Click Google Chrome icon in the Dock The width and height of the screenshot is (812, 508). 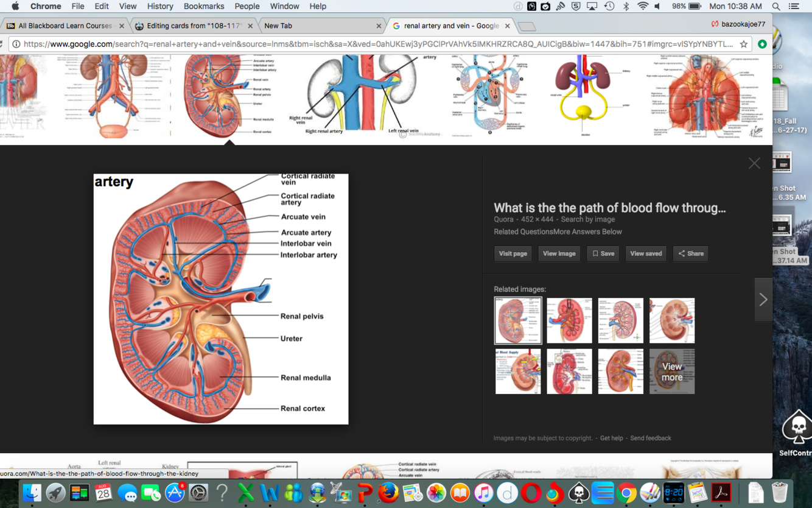tap(626, 492)
